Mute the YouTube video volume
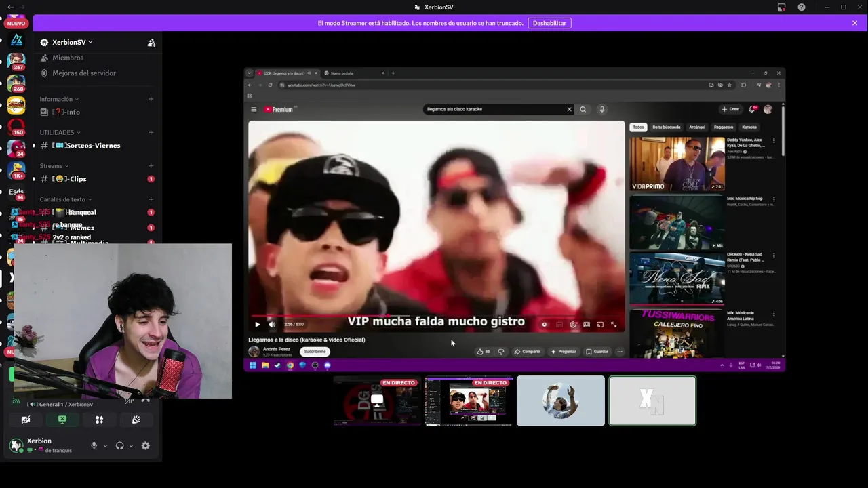Image resolution: width=868 pixels, height=488 pixels. (272, 325)
